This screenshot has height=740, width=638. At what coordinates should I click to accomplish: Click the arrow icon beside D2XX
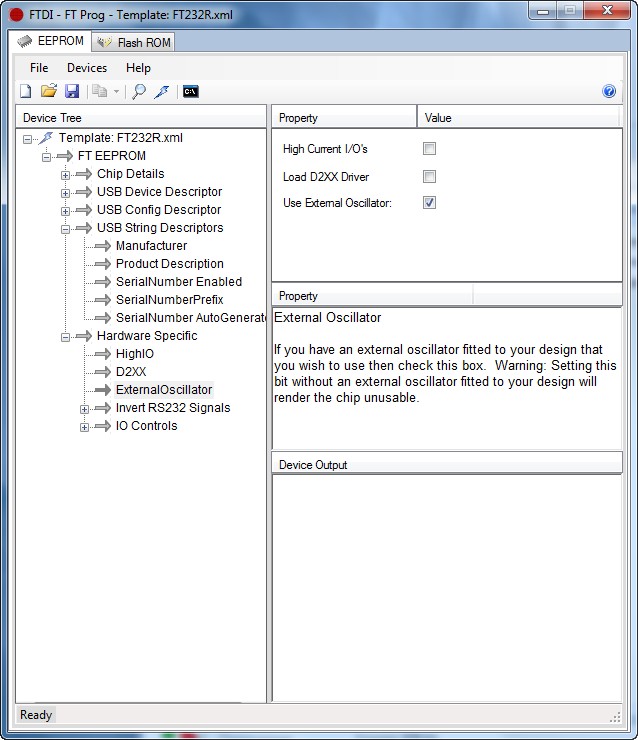coord(103,372)
